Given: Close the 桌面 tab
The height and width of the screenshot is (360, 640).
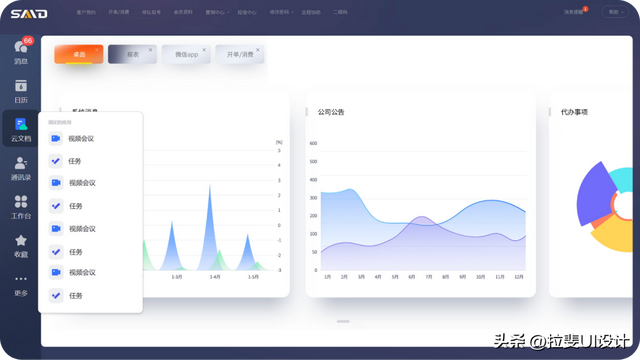Looking at the screenshot, I should 97,50.
